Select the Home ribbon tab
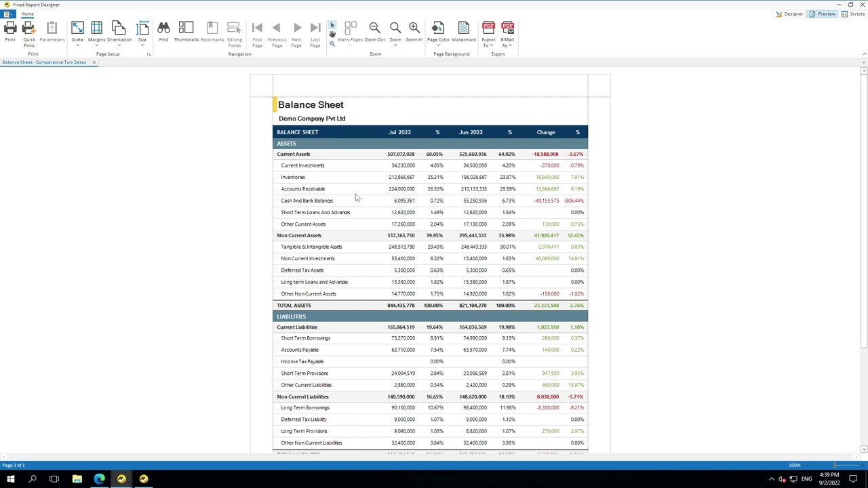The width and height of the screenshot is (868, 488). click(x=27, y=14)
